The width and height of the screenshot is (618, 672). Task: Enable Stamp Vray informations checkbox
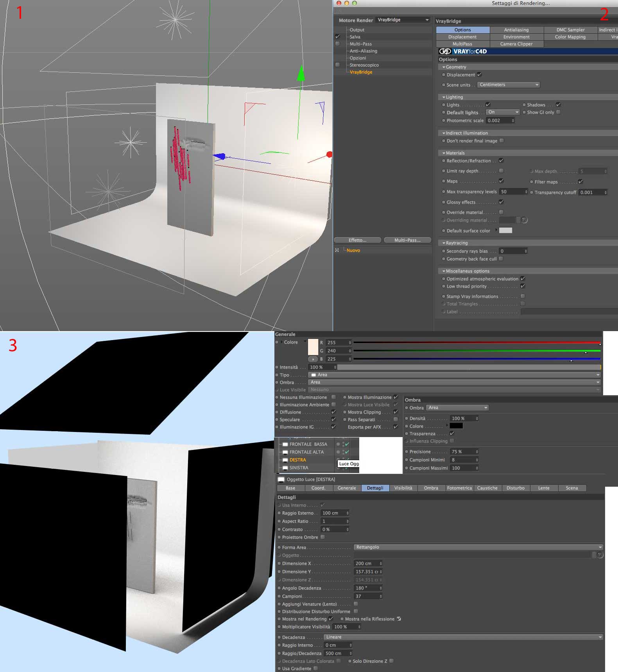pos(523,296)
